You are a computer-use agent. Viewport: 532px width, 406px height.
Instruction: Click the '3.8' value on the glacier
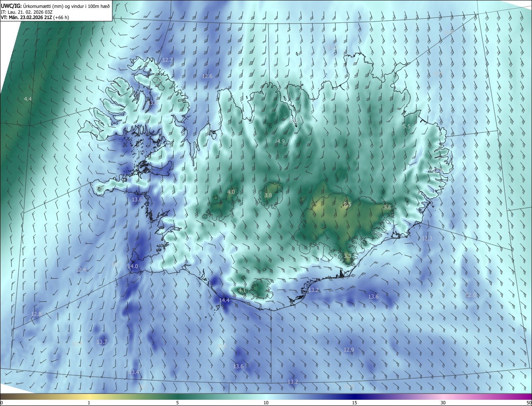[x=268, y=195]
